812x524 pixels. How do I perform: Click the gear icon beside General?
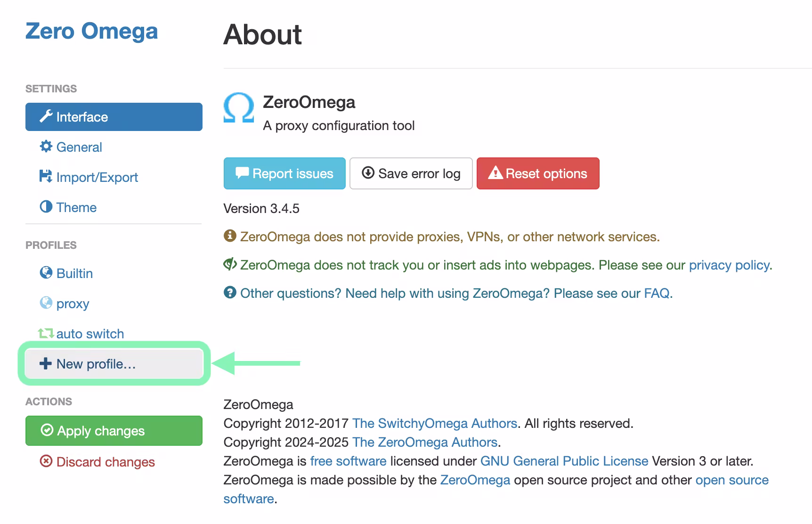[x=46, y=147]
